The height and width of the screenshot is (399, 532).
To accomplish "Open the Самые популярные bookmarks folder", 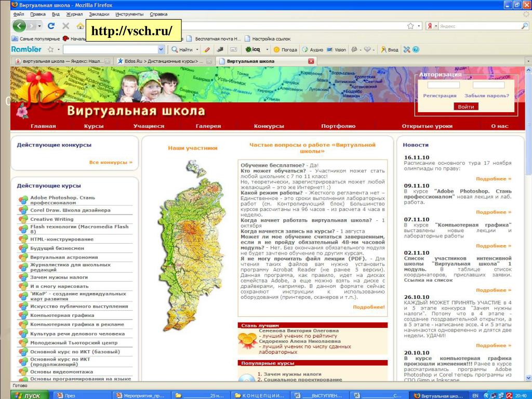I will point(36,38).
